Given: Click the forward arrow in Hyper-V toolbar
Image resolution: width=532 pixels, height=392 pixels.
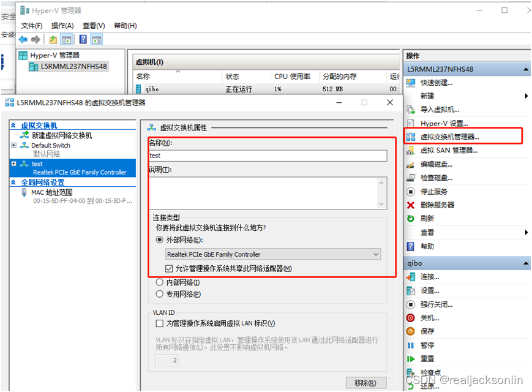Looking at the screenshot, I should (36, 40).
